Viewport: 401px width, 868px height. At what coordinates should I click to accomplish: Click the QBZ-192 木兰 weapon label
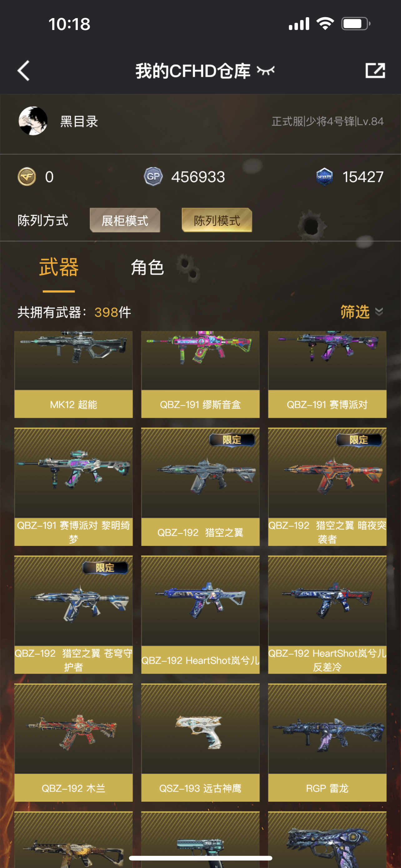[73, 788]
